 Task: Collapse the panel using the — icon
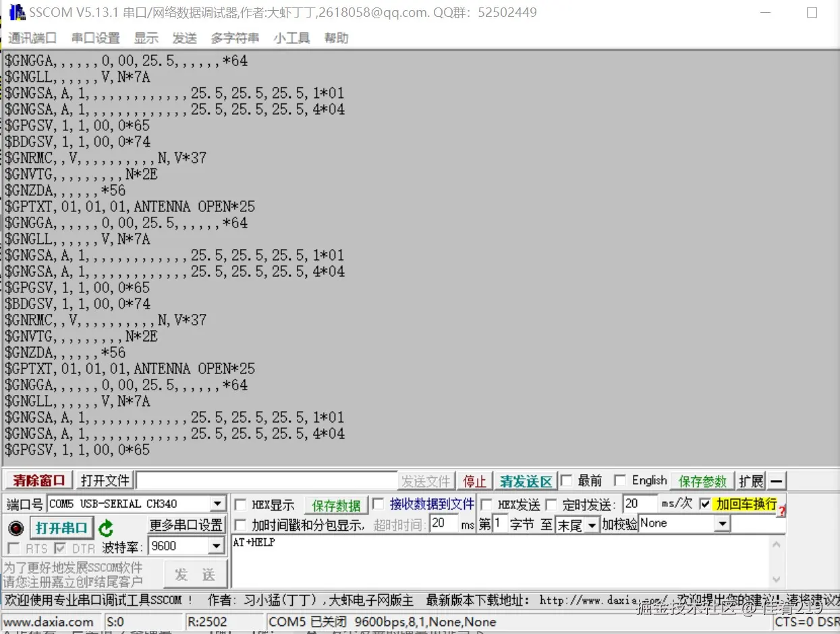coord(776,481)
